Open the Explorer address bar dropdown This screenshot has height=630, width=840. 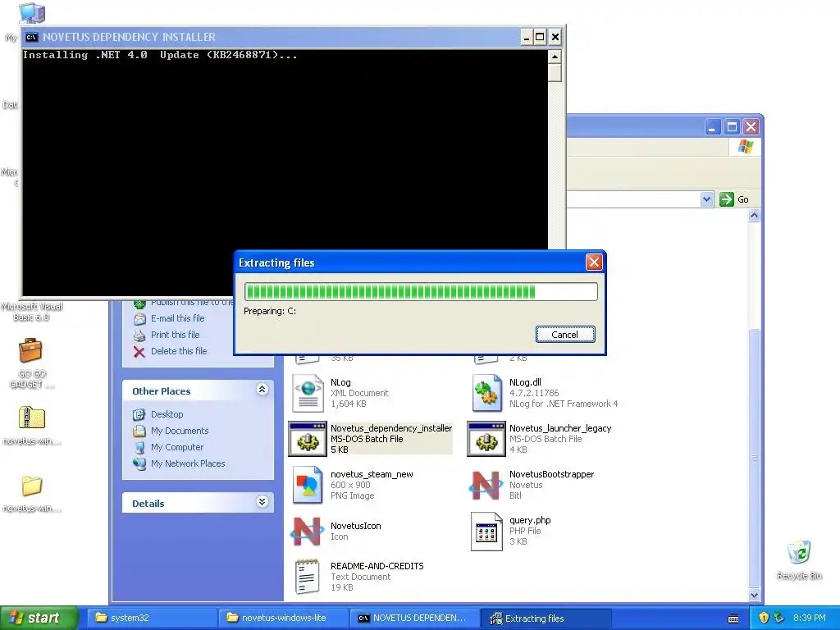pos(706,199)
